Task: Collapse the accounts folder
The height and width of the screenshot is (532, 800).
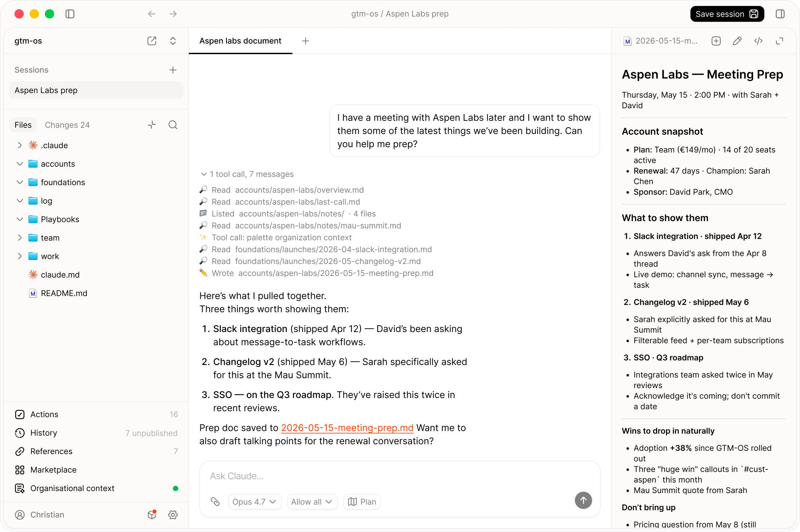Action: pyautogui.click(x=20, y=164)
